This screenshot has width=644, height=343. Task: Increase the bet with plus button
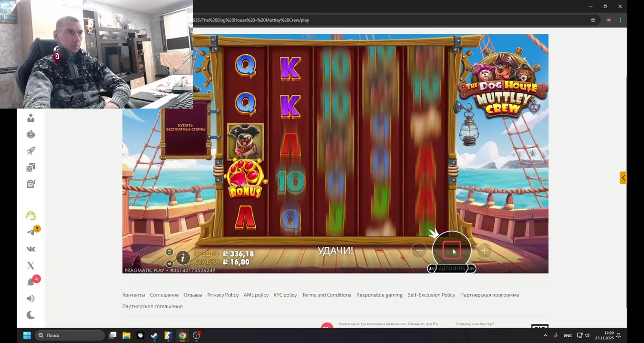484,250
